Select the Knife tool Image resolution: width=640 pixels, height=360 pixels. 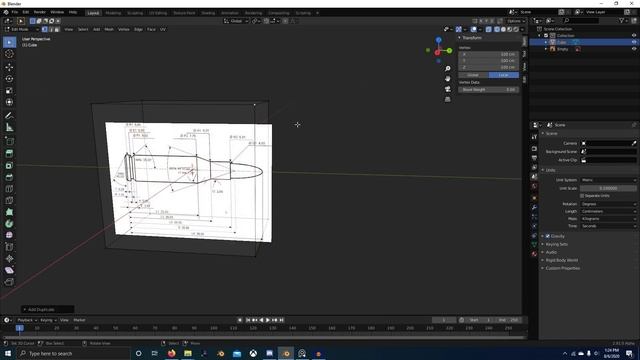[9, 200]
